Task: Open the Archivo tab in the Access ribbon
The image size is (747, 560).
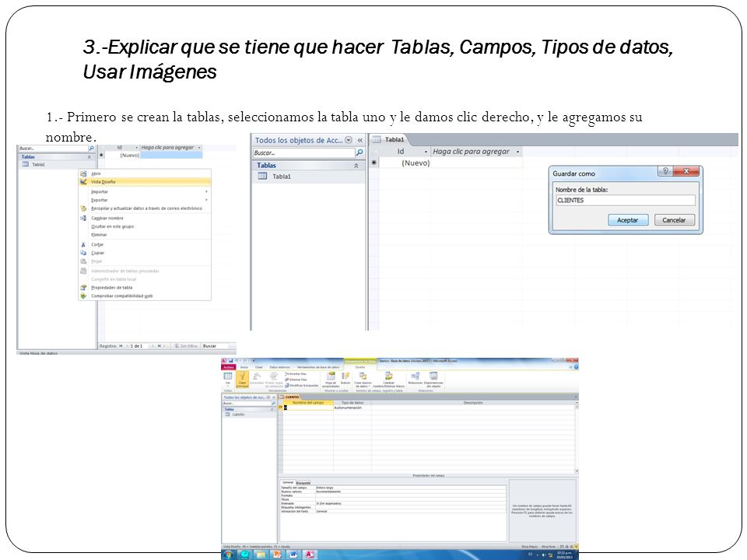Action: pyautogui.click(x=229, y=368)
